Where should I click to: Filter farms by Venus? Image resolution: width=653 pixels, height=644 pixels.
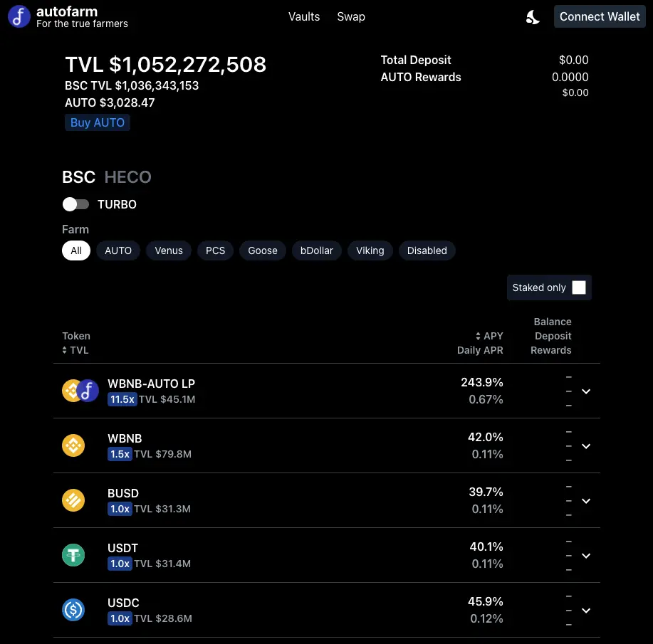pos(169,250)
